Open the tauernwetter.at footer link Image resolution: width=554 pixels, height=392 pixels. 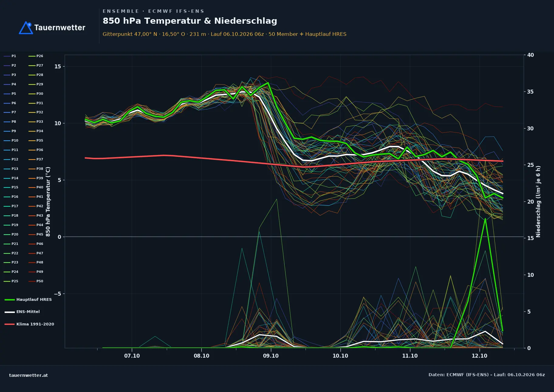[29, 375]
